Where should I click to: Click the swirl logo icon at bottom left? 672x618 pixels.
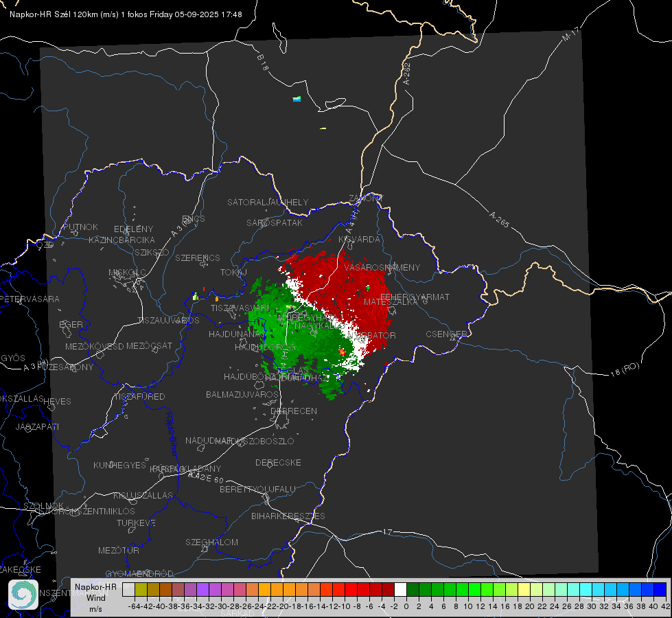point(23,595)
